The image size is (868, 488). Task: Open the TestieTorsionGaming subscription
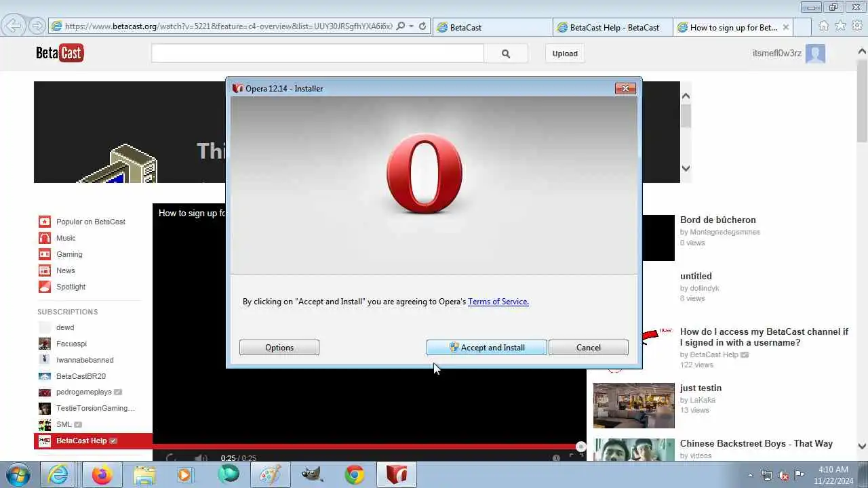96,408
